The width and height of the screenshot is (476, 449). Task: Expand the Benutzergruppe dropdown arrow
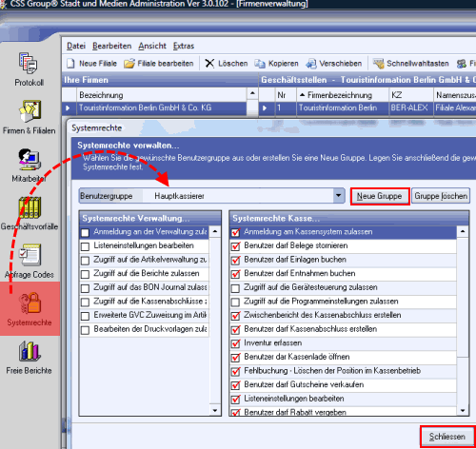click(339, 196)
